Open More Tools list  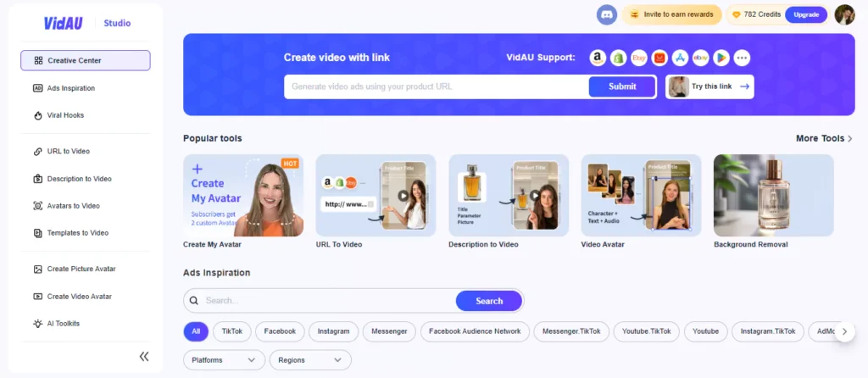pyautogui.click(x=824, y=138)
